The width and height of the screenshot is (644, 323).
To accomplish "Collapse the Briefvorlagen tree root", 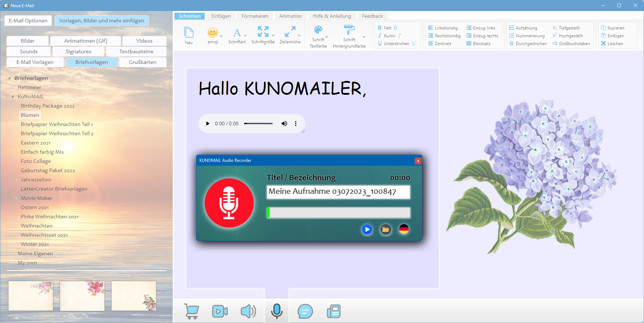I will coord(9,78).
